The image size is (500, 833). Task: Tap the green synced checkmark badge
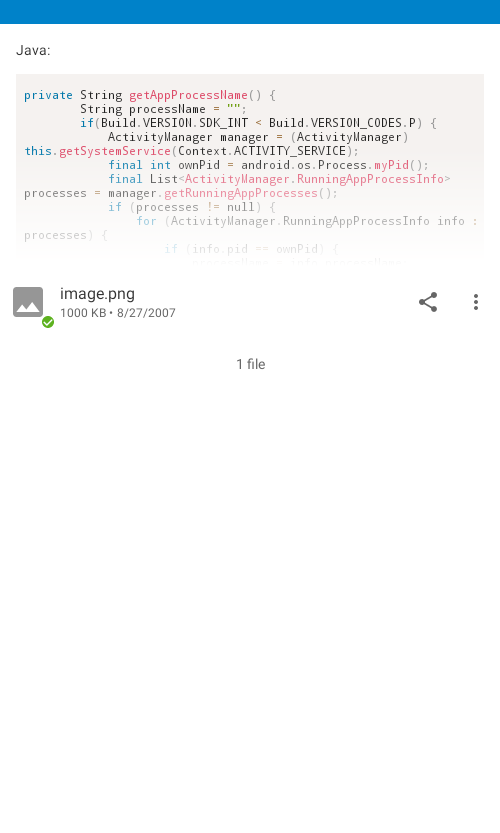tap(48, 322)
